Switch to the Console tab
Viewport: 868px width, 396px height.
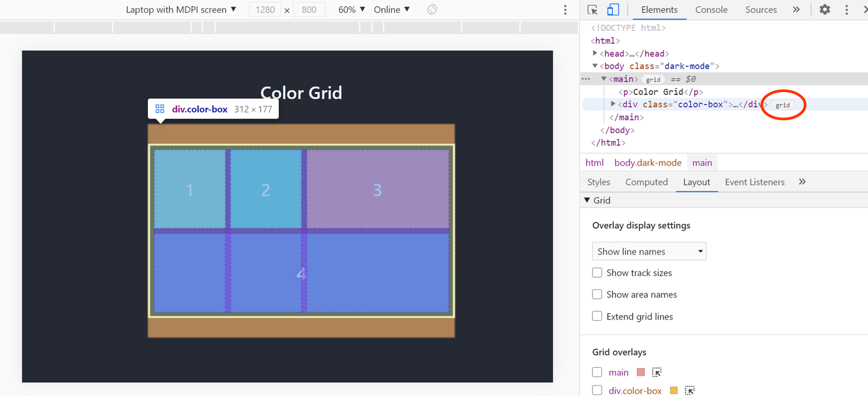(x=711, y=10)
